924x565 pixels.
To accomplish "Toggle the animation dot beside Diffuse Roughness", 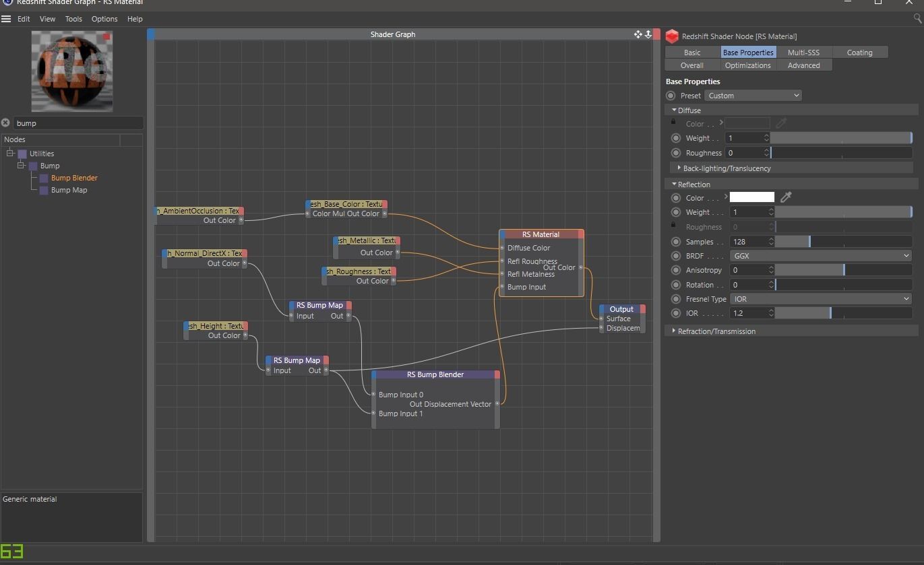I will [x=676, y=153].
